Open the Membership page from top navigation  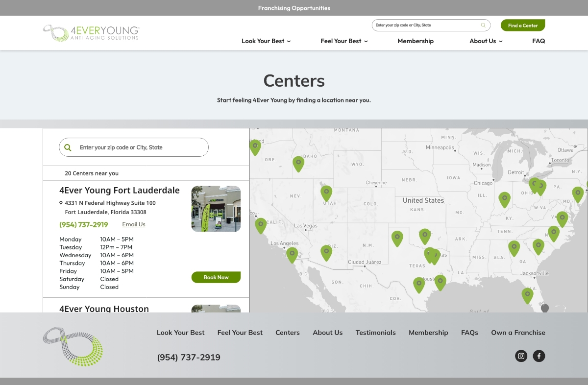416,41
